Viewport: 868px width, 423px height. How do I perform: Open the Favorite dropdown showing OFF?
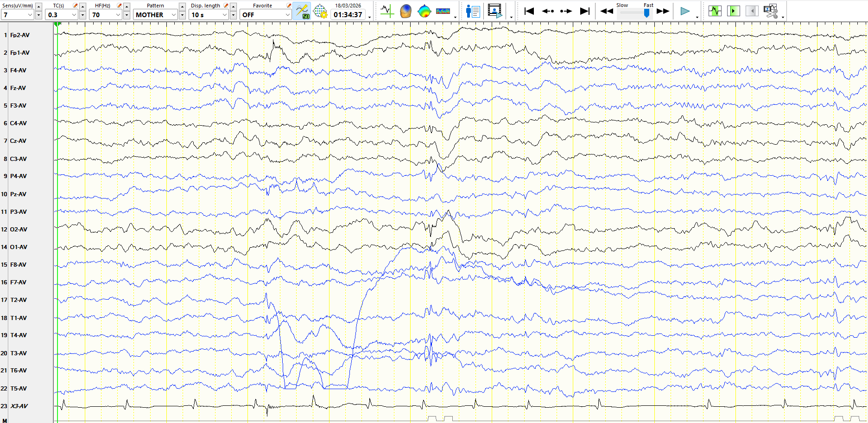click(x=266, y=15)
